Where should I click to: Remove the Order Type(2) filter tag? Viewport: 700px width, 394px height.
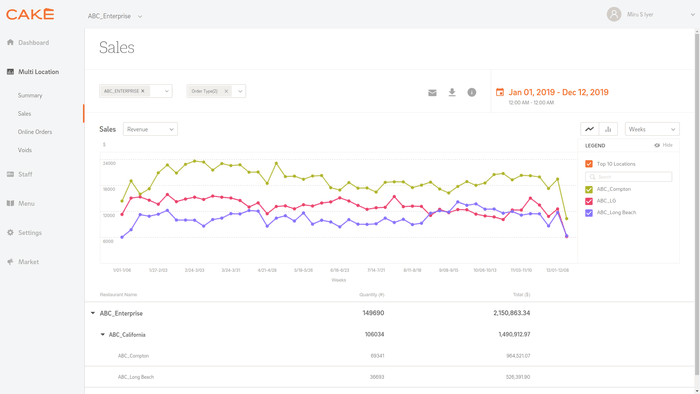pos(226,91)
